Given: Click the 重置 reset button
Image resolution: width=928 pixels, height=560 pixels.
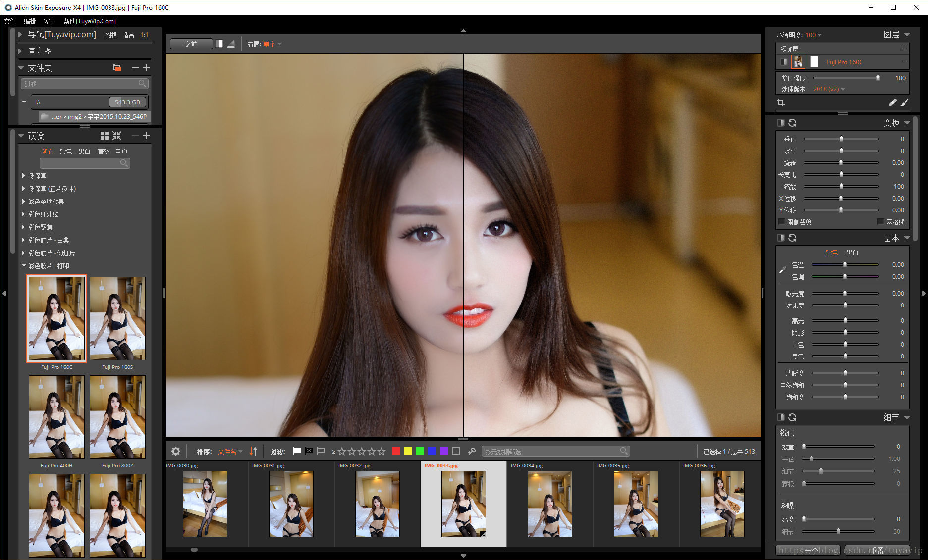Looking at the screenshot, I should click(x=877, y=551).
